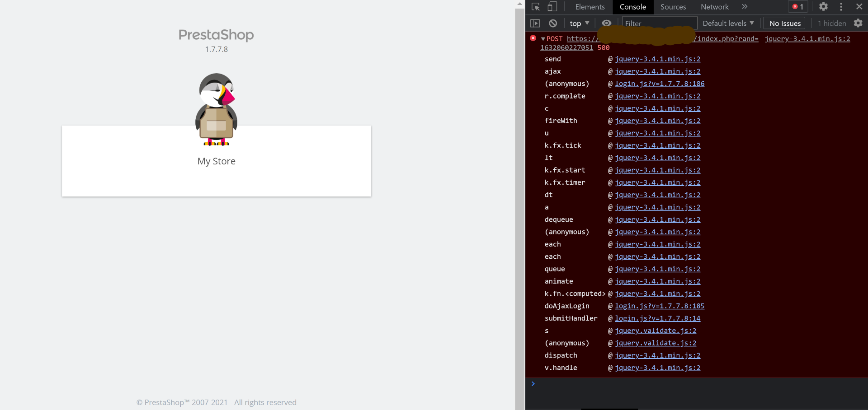This screenshot has width=868, height=410.
Task: Close the DevTools panel
Action: [859, 7]
